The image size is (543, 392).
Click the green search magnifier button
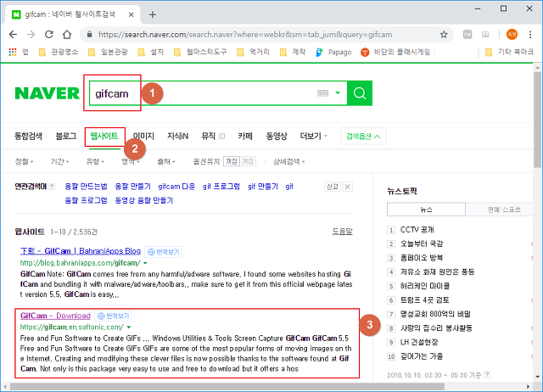click(360, 93)
